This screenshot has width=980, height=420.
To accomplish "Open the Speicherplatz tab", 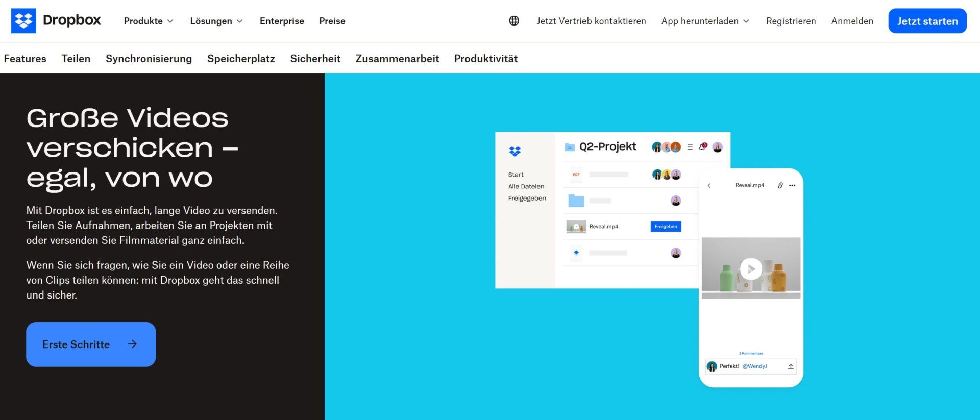I will tap(241, 59).
